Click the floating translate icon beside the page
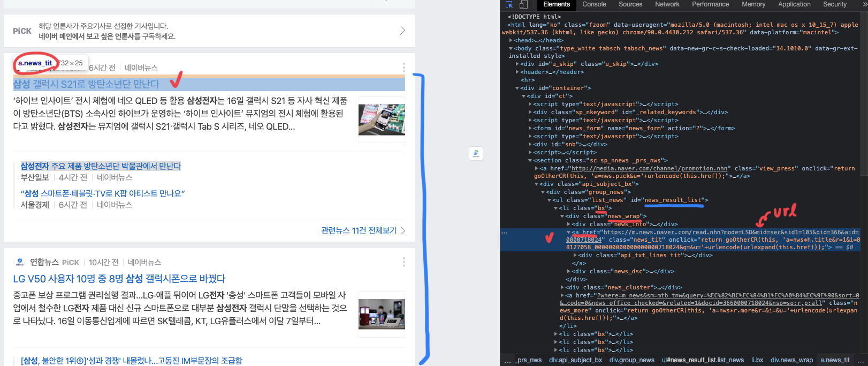 [x=476, y=153]
